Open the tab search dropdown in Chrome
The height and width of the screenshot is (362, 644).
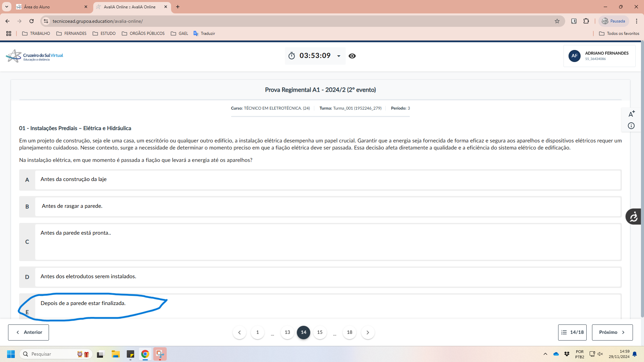(x=6, y=7)
